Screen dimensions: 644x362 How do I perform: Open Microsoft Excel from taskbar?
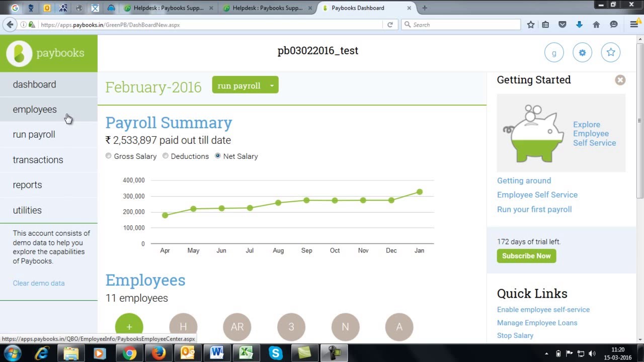(x=246, y=353)
